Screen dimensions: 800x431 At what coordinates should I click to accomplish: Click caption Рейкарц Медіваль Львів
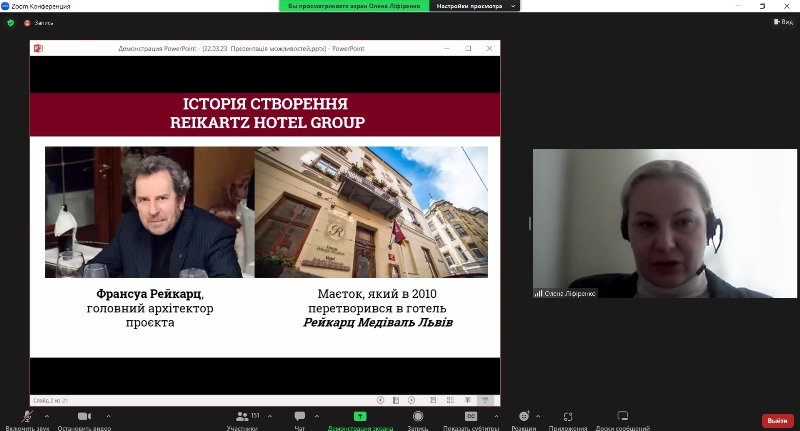point(378,322)
